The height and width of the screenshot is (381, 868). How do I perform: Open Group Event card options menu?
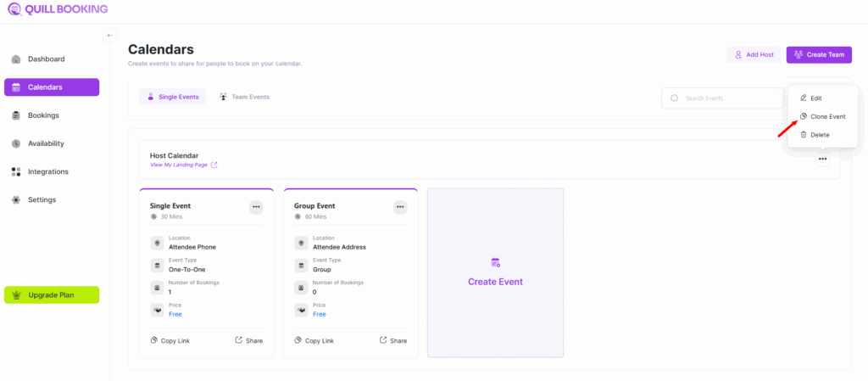click(400, 207)
